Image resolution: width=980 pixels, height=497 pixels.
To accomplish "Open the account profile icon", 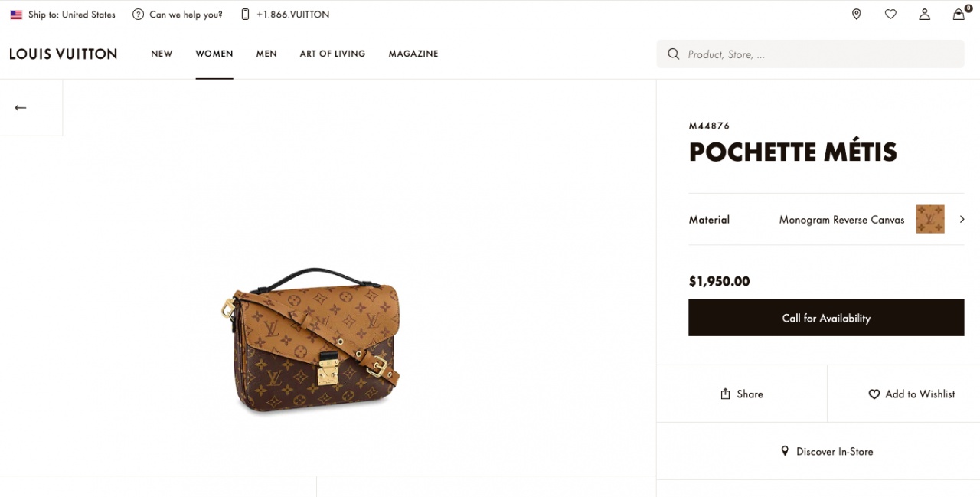I will [924, 14].
